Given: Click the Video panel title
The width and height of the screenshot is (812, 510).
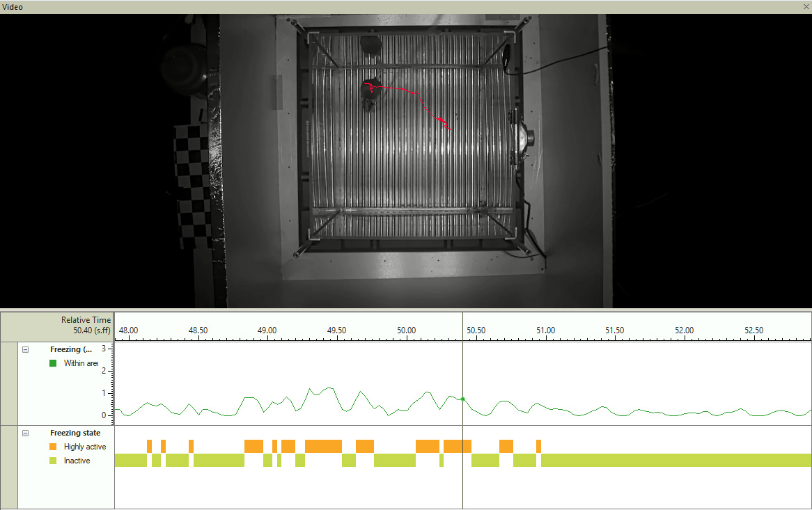Looking at the screenshot, I should coord(13,7).
